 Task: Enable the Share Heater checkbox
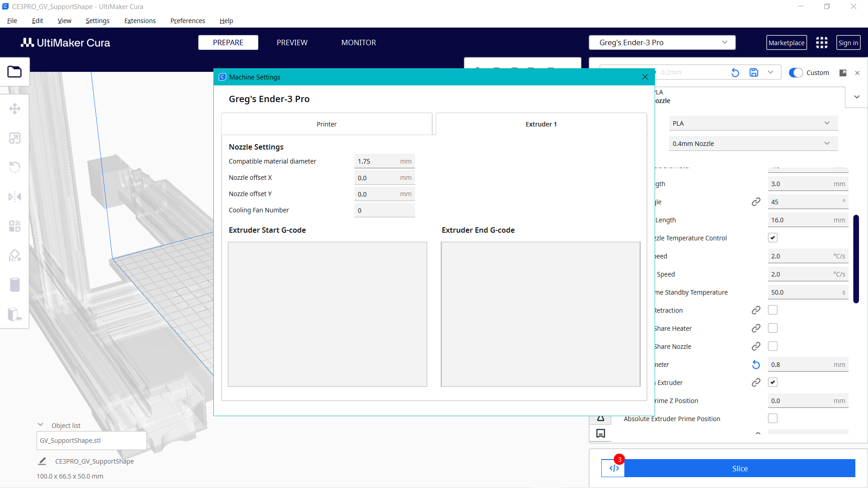[773, 328]
